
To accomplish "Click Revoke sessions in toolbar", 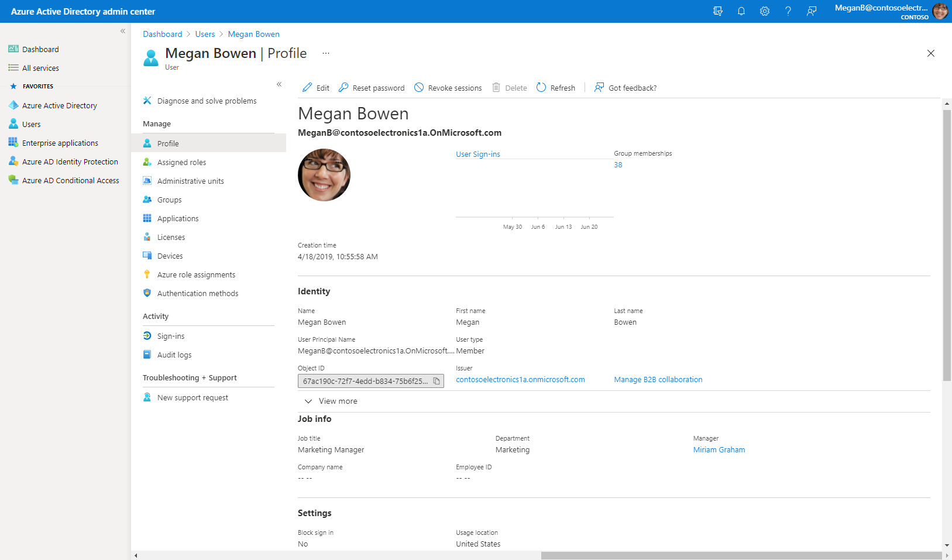I will pyautogui.click(x=448, y=88).
